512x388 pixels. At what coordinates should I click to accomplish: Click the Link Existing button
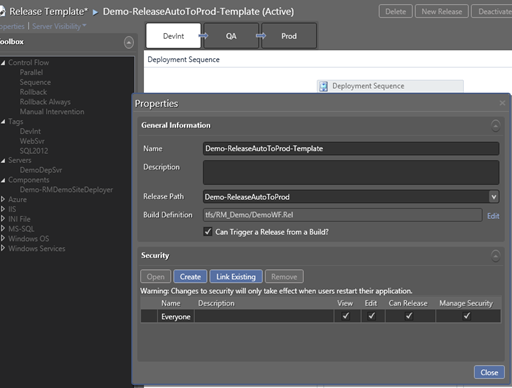236,277
